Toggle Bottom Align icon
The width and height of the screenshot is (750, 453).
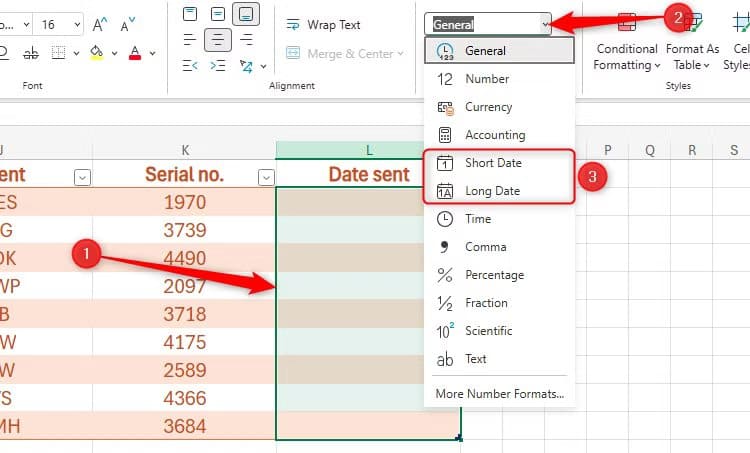[x=246, y=14]
